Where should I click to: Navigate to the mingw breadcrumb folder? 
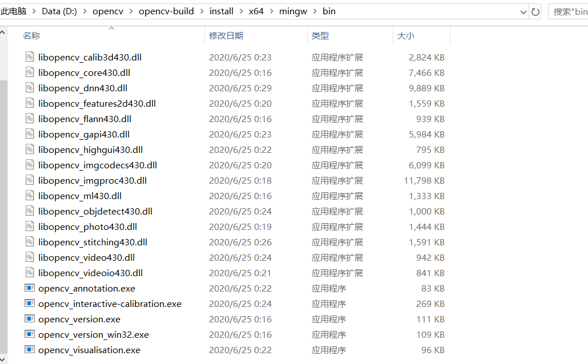pyautogui.click(x=293, y=11)
